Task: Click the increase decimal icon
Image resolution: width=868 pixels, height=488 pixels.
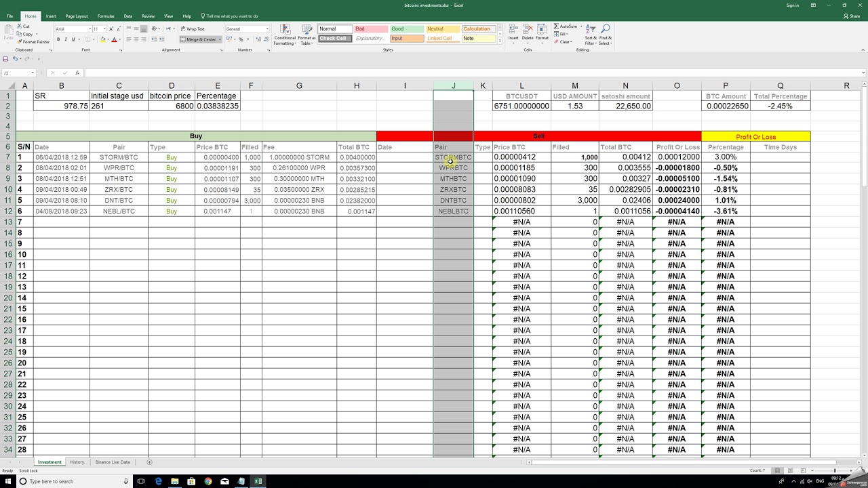Action: coord(257,39)
